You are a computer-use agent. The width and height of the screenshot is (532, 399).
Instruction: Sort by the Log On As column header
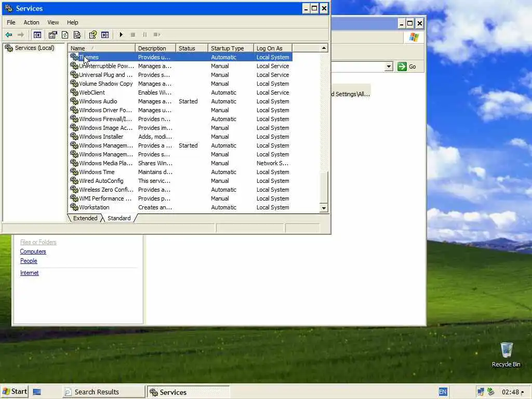tap(273, 48)
